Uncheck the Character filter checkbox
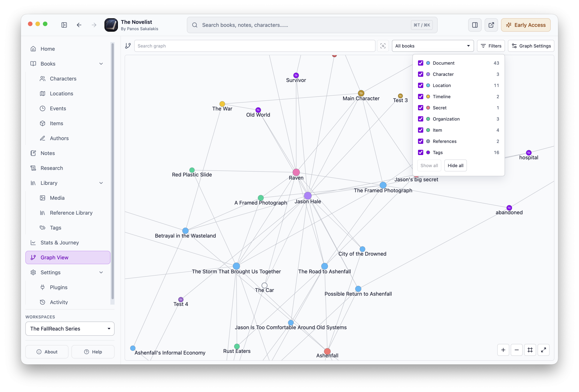579x392 pixels. (x=420, y=74)
